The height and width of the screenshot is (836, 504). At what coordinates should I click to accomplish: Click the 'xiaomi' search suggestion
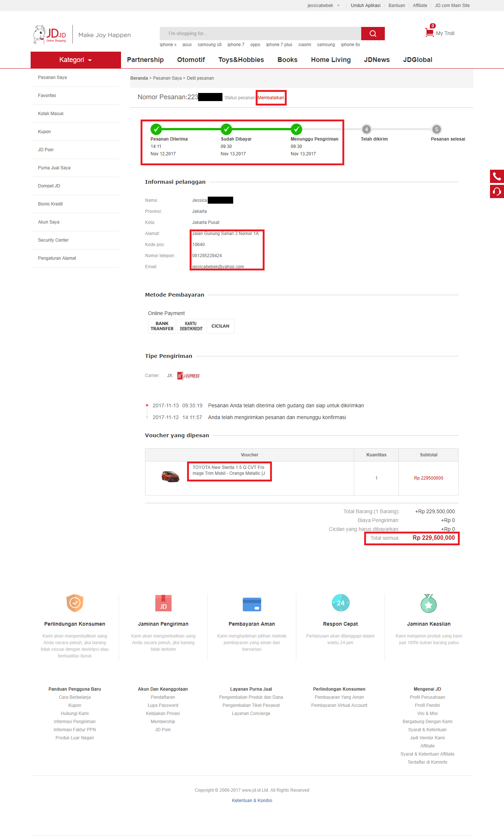pyautogui.click(x=305, y=45)
